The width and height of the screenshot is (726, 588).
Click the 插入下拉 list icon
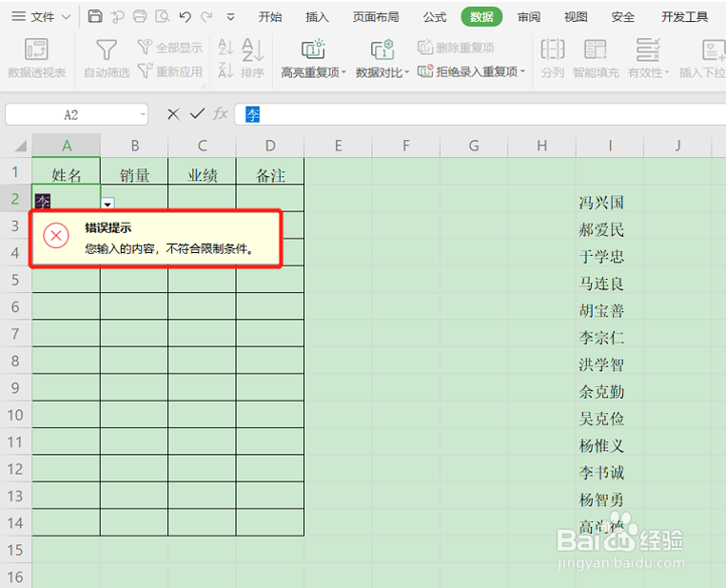[714, 49]
